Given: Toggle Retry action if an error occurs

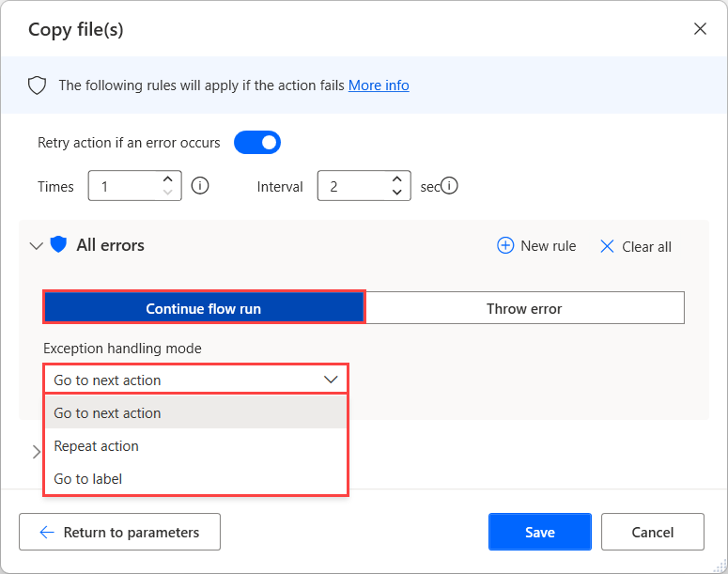Looking at the screenshot, I should tap(257, 143).
